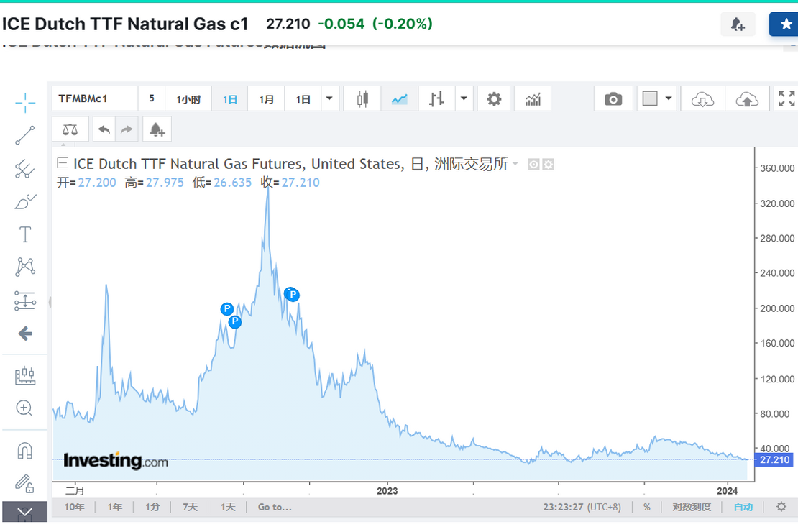Select the 10年 date range
The image size is (798, 532).
(x=74, y=507)
